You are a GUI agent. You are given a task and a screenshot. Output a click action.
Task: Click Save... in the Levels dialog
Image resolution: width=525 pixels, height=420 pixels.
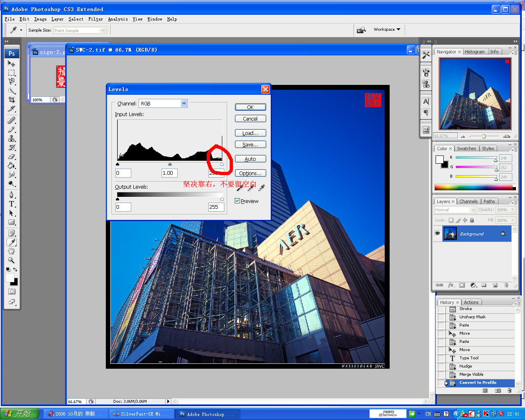tap(250, 144)
